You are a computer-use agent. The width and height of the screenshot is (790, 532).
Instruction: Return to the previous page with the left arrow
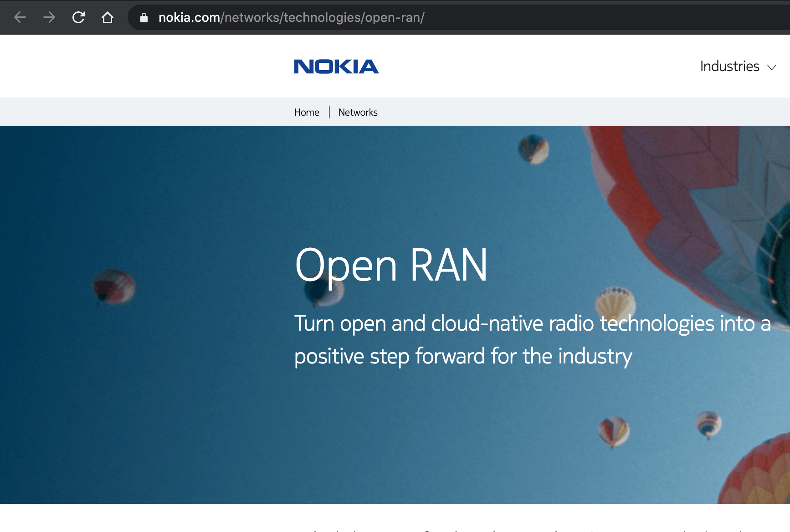point(19,17)
